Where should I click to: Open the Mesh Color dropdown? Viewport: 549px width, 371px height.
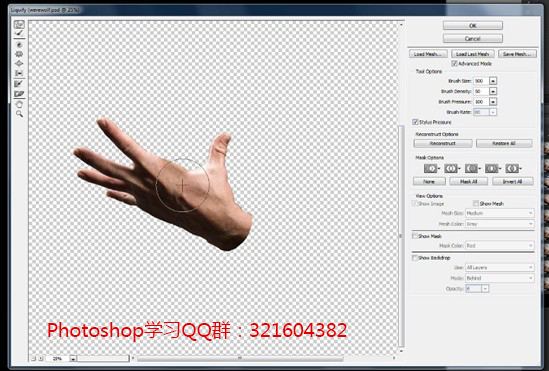click(500, 224)
